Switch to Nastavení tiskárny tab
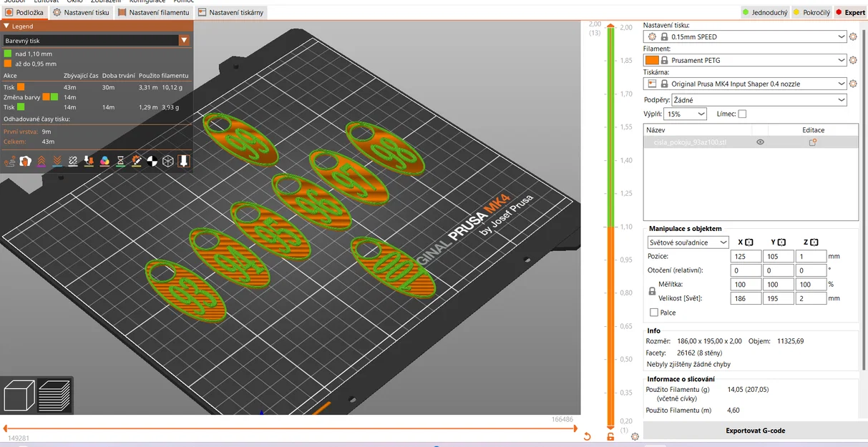This screenshot has height=447, width=868. pyautogui.click(x=230, y=13)
